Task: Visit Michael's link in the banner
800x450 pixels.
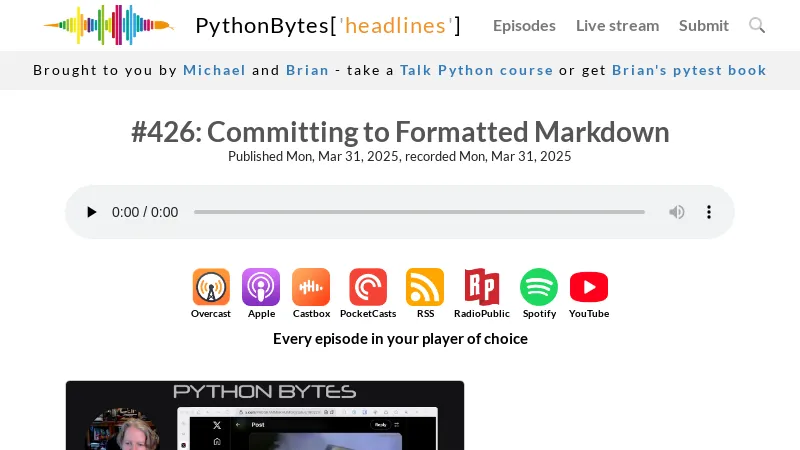Action: click(x=214, y=70)
